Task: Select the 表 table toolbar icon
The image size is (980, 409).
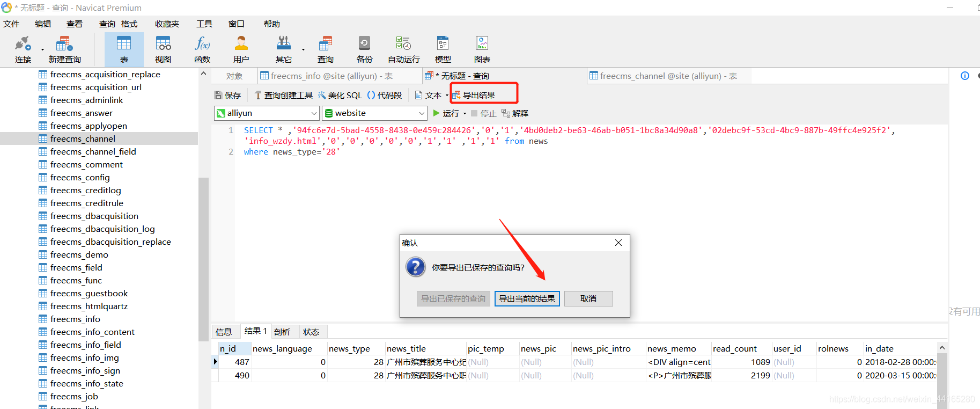Action: pyautogui.click(x=124, y=49)
